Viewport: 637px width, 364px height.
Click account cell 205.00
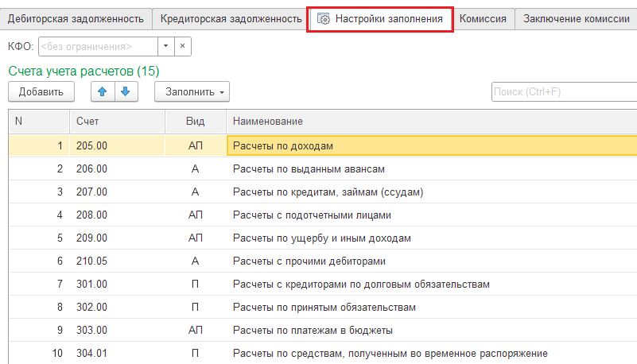point(118,145)
